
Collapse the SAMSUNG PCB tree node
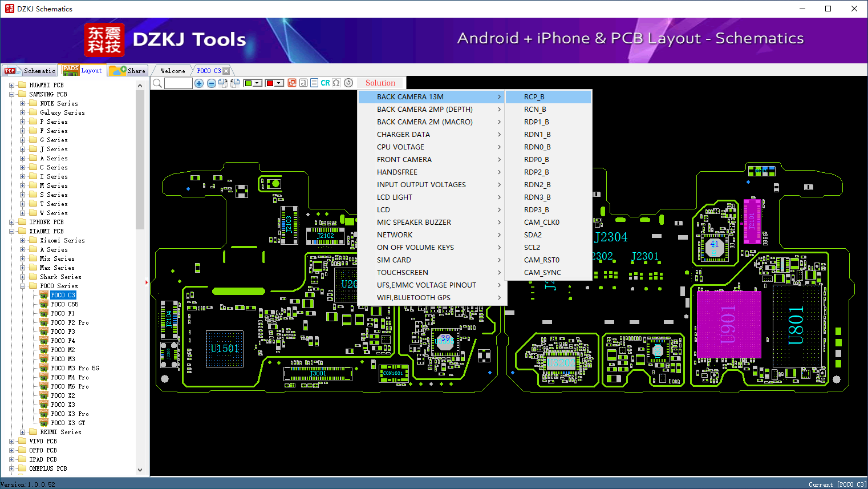click(x=11, y=94)
